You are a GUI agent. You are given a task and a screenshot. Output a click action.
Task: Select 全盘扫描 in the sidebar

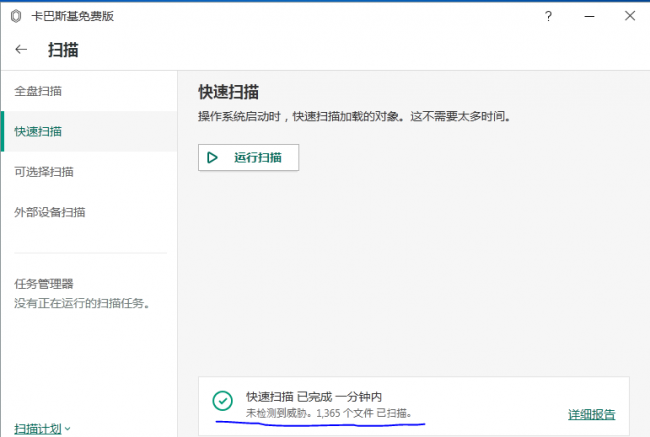[x=89, y=91]
